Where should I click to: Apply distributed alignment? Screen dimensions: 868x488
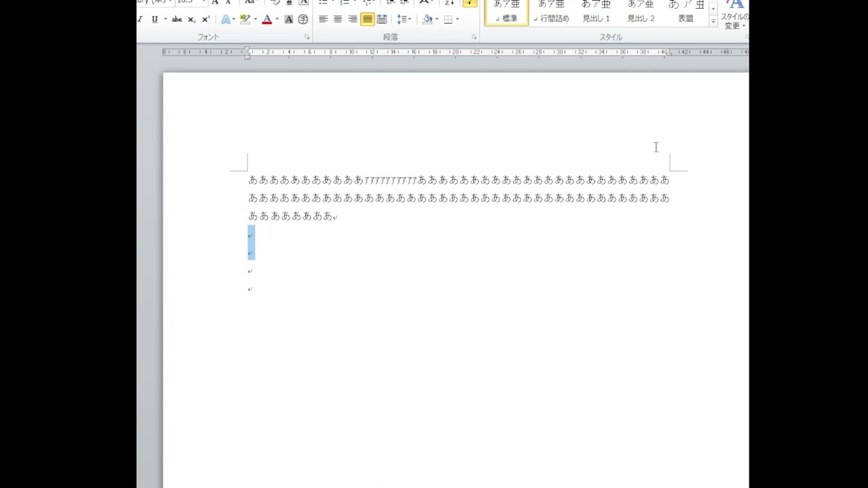coord(382,20)
